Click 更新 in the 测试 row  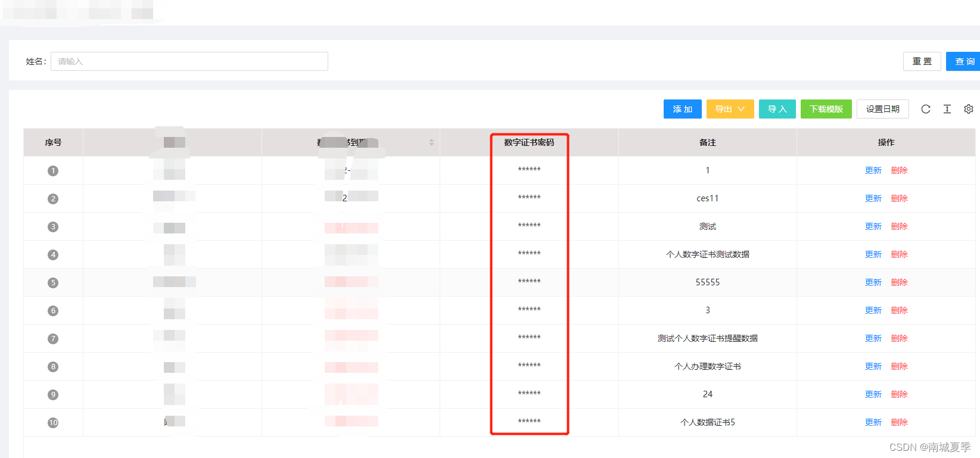[873, 226]
